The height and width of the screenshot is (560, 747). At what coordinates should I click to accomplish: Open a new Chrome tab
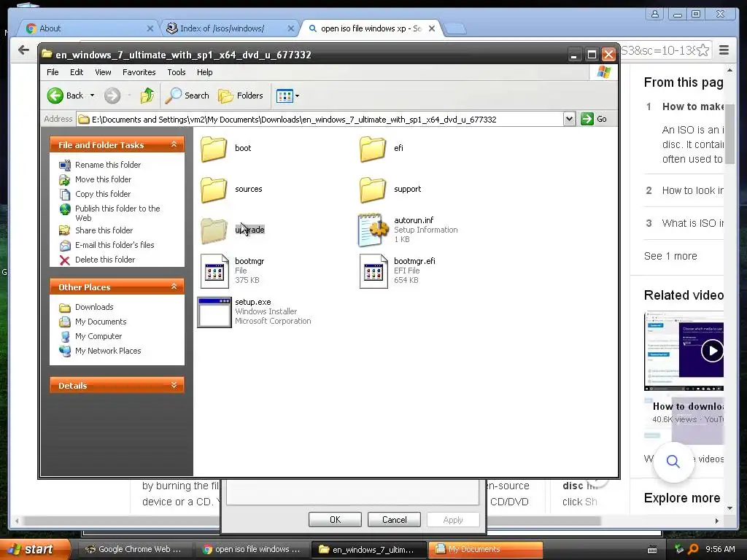[x=455, y=28]
